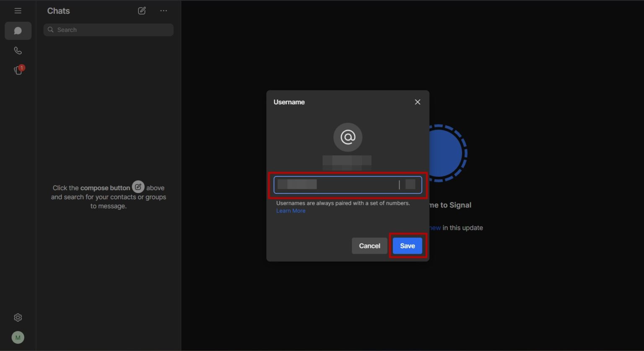644x351 pixels.
Task: Save the new username
Action: [x=407, y=245]
